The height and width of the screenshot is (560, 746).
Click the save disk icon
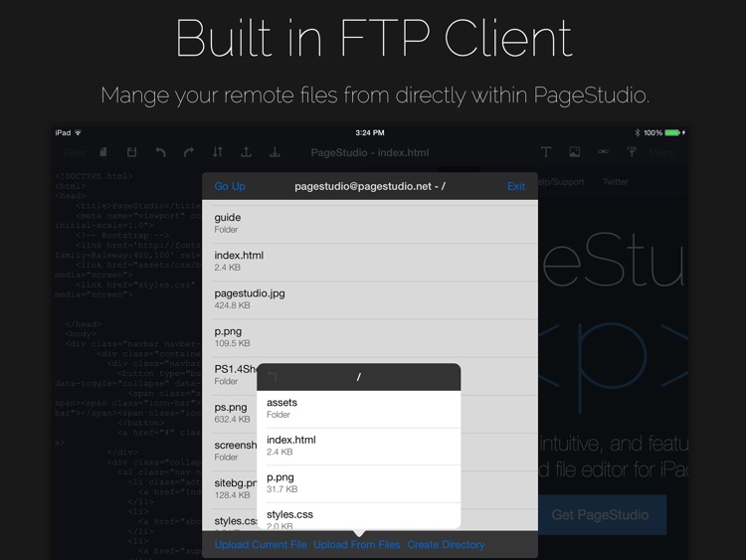click(x=131, y=152)
